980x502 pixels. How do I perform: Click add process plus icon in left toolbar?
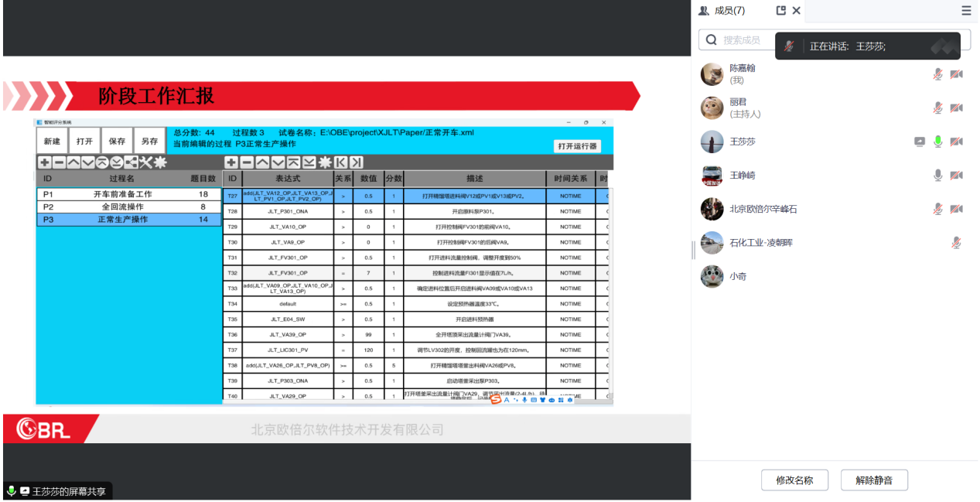pyautogui.click(x=44, y=162)
